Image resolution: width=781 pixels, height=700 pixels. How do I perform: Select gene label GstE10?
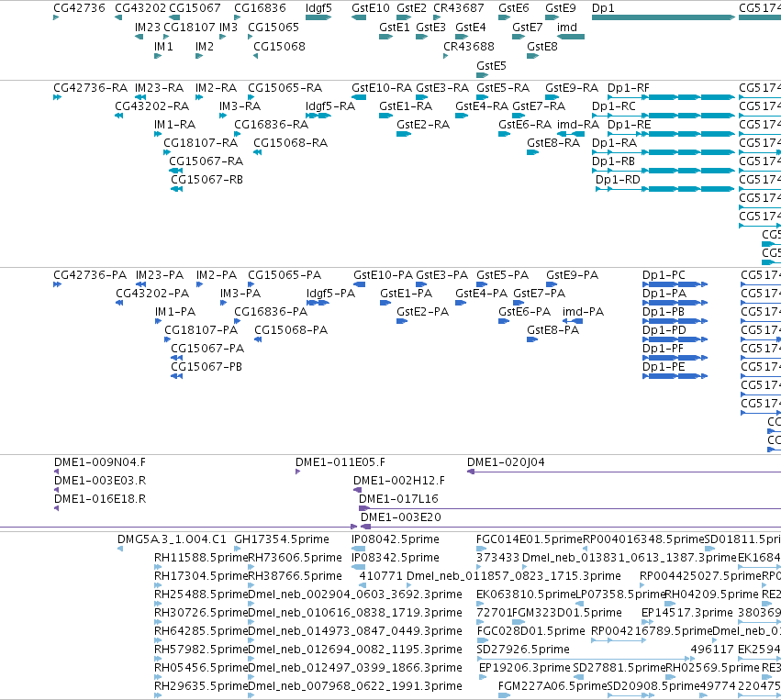click(371, 8)
